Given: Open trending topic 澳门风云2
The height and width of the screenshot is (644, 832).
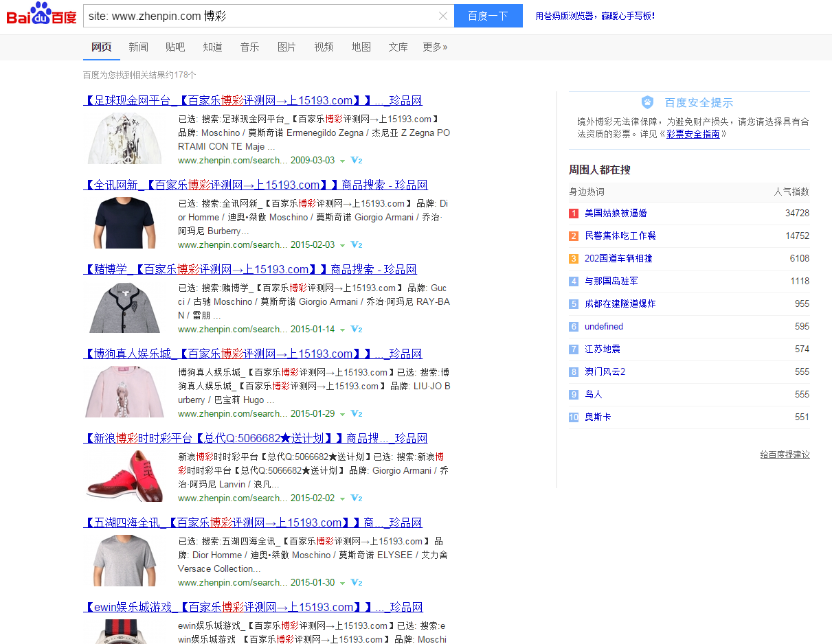Looking at the screenshot, I should coord(605,371).
